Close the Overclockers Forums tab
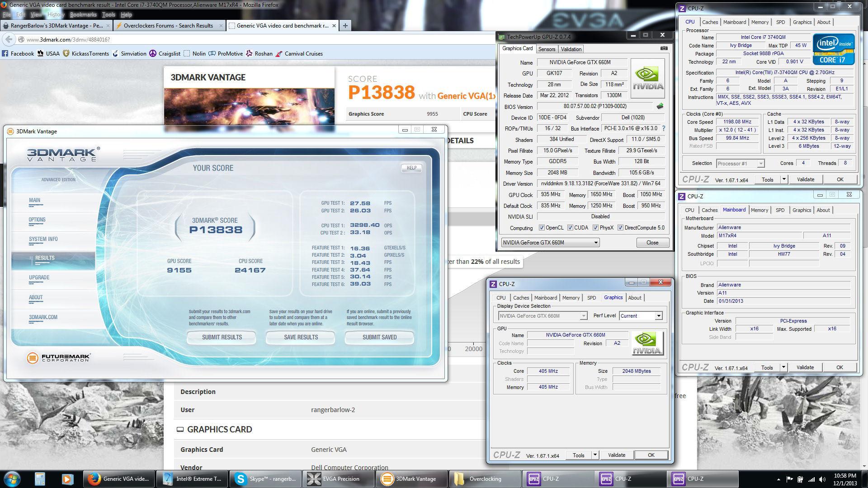Viewport: 868px width, 488px height. (222, 26)
